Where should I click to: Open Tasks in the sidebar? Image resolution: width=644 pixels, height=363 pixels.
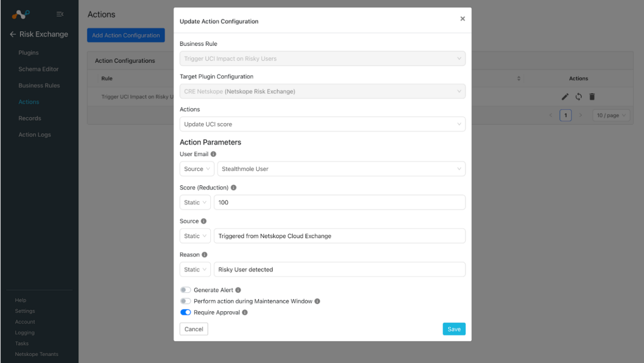pos(22,343)
